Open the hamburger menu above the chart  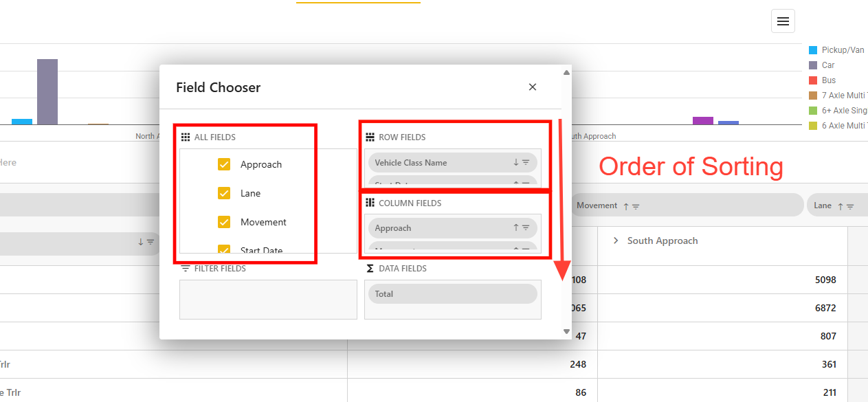783,21
